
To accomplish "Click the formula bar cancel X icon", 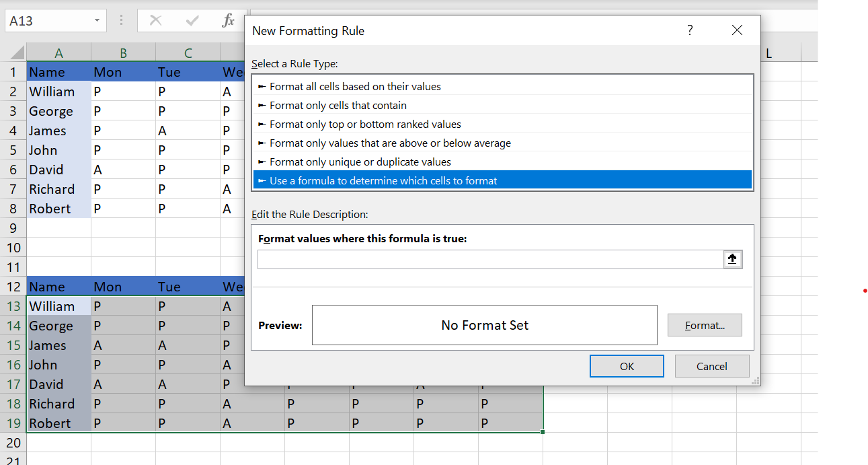I will point(155,21).
